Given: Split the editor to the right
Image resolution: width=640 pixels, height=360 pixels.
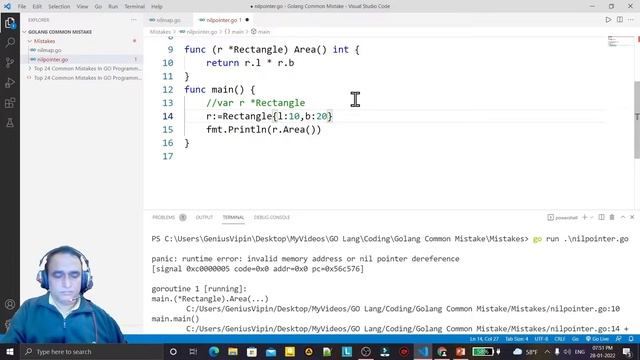Looking at the screenshot, I should pyautogui.click(x=620, y=20).
